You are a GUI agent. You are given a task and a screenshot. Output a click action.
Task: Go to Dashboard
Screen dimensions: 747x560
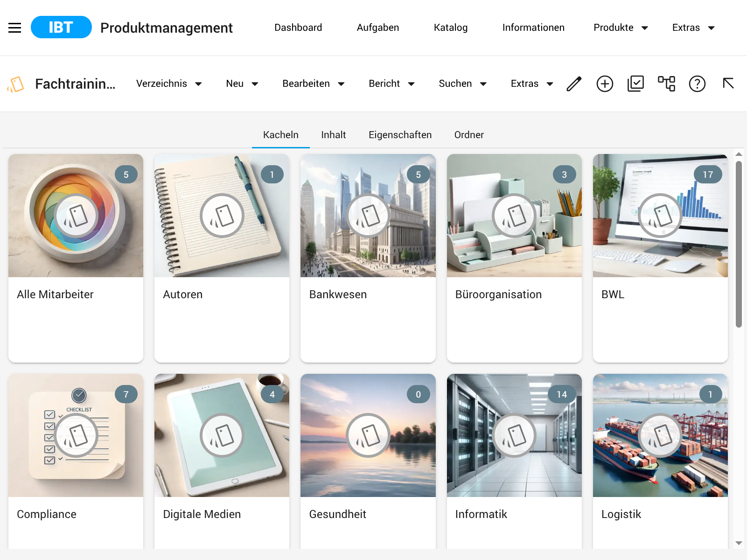click(298, 28)
